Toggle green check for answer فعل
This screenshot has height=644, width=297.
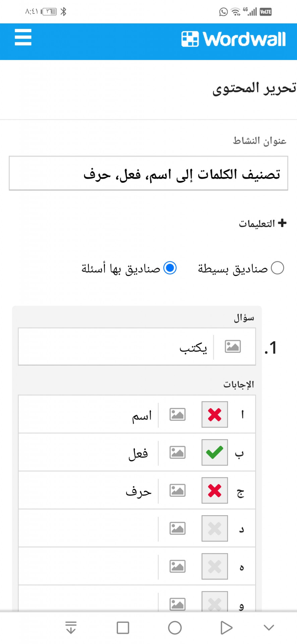[215, 452]
